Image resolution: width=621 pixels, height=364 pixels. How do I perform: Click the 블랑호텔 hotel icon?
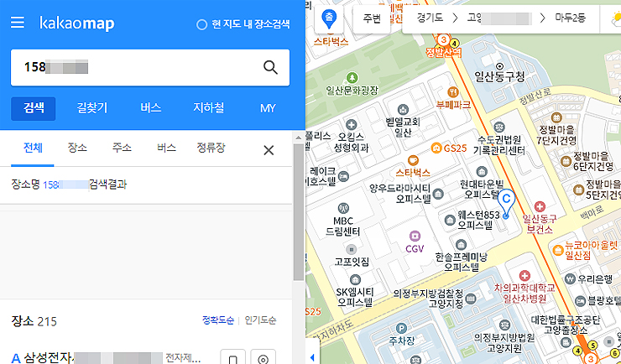coord(580,301)
